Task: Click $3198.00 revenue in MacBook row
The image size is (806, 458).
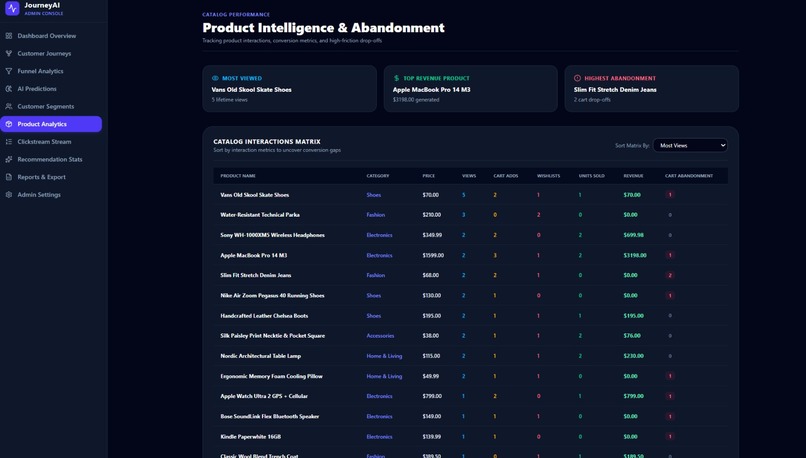Action: pyautogui.click(x=635, y=255)
